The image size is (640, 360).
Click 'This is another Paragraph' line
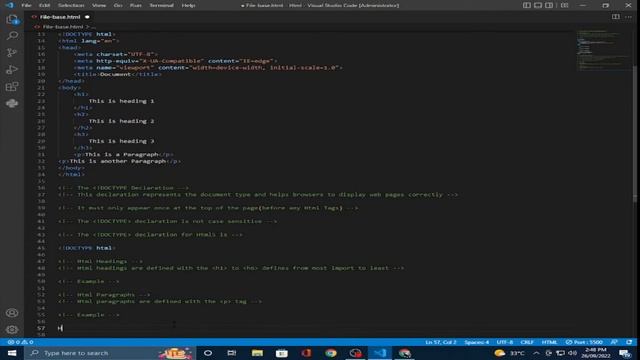click(x=119, y=161)
